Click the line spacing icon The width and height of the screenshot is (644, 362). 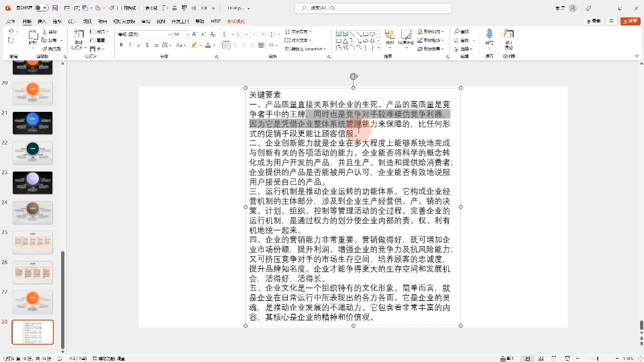274,34
